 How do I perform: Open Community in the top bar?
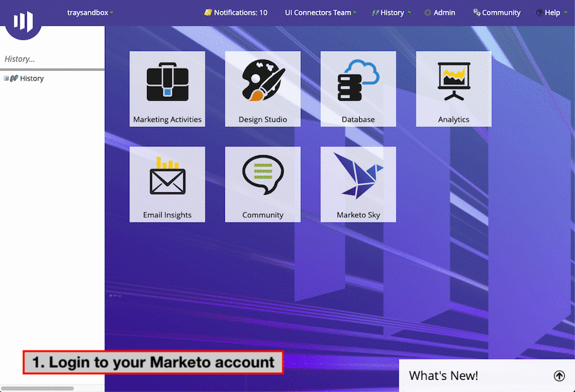[x=497, y=13]
